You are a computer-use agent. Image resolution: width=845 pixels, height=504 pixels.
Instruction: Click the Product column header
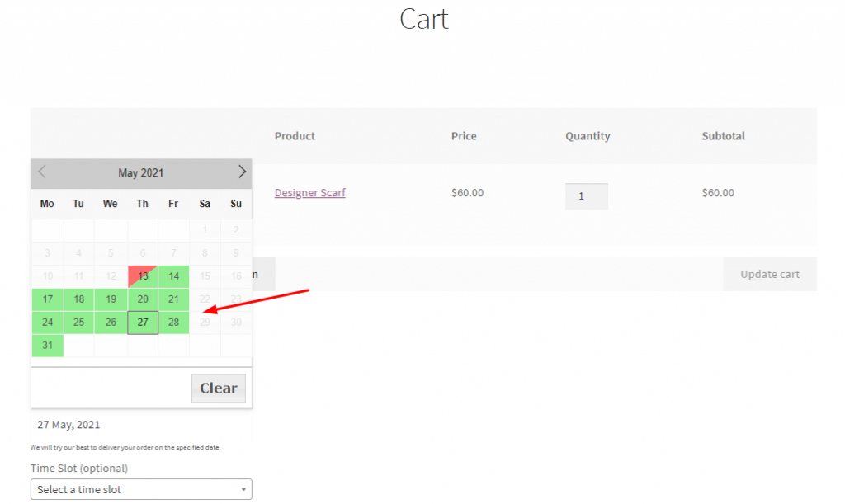(x=295, y=135)
